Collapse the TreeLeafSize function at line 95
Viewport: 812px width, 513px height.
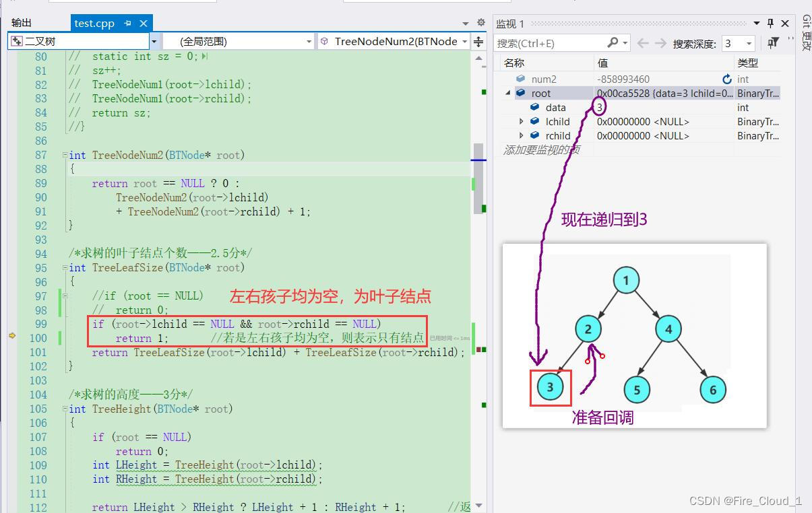point(64,268)
